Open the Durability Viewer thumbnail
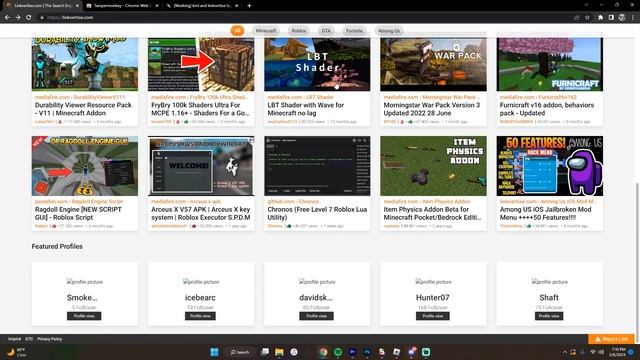640x360 pixels. [85, 64]
